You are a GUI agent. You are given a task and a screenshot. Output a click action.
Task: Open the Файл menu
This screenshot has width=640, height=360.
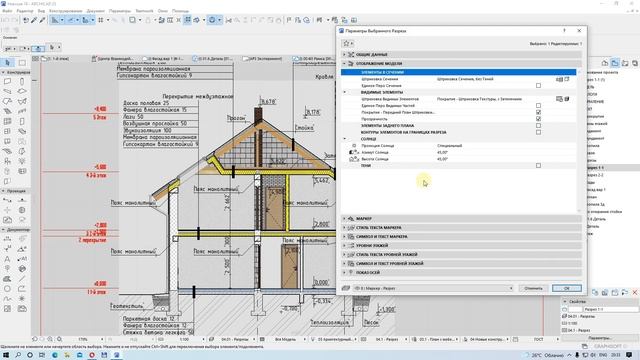pyautogui.click(x=7, y=11)
